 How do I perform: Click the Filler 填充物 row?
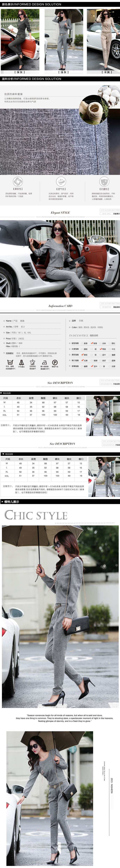click(x=13, y=346)
